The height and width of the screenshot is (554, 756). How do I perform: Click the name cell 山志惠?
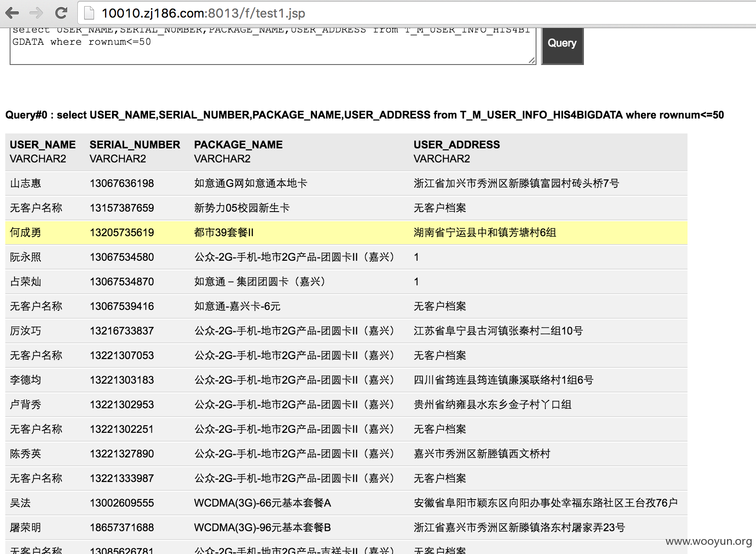point(25,183)
